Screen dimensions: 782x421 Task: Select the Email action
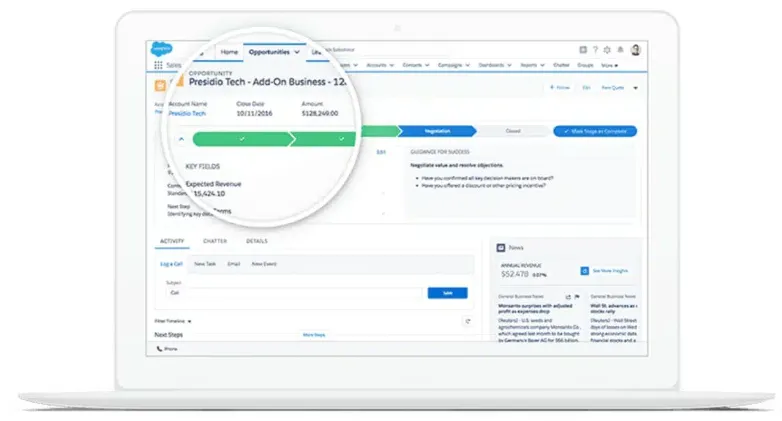click(x=234, y=264)
